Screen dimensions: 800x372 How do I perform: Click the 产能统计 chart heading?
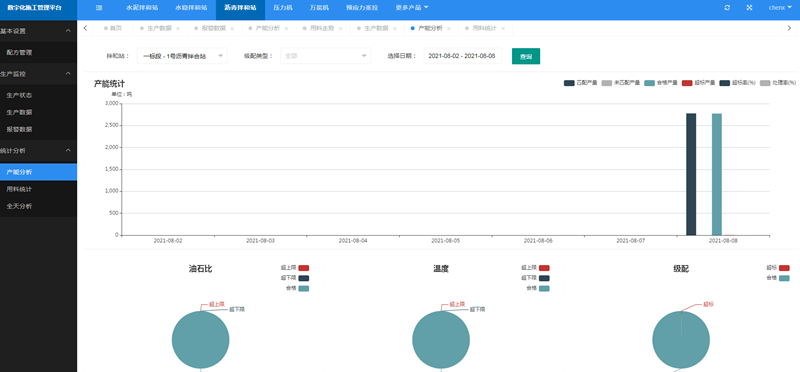click(x=109, y=84)
